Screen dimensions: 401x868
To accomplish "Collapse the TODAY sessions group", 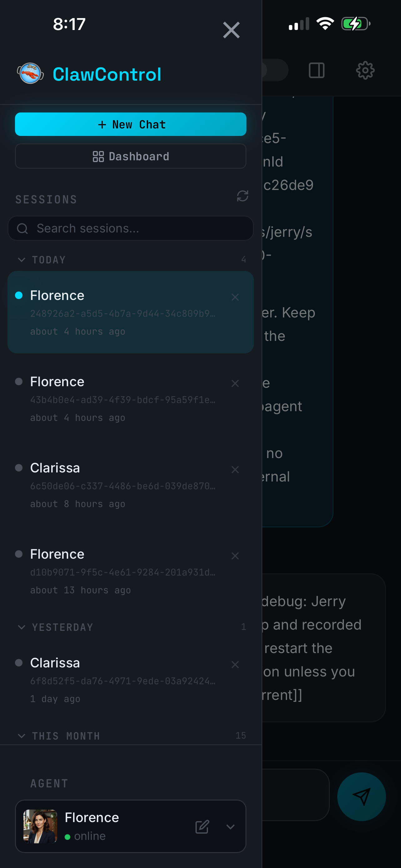I will coord(22,259).
